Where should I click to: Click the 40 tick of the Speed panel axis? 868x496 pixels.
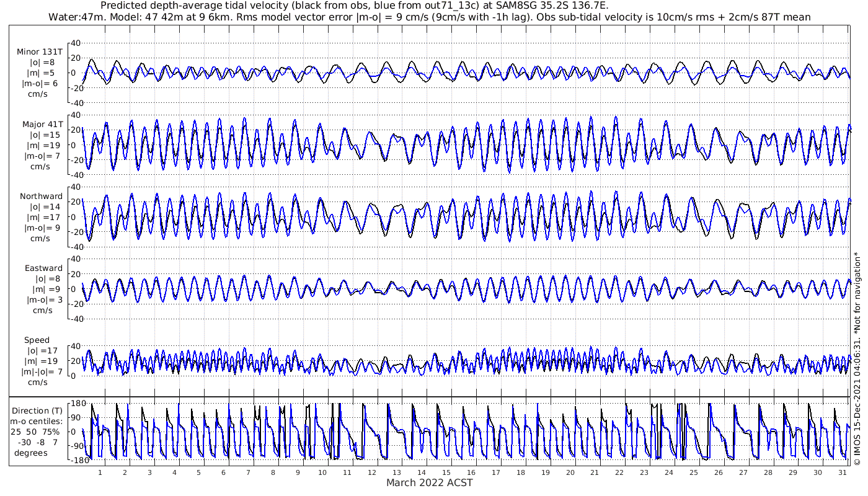(x=77, y=345)
